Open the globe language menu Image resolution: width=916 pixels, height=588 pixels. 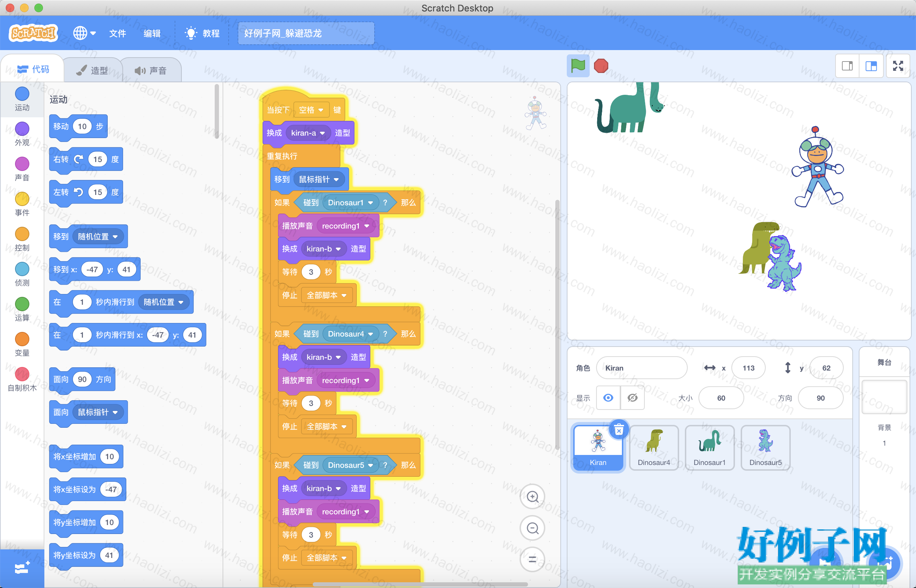(84, 33)
